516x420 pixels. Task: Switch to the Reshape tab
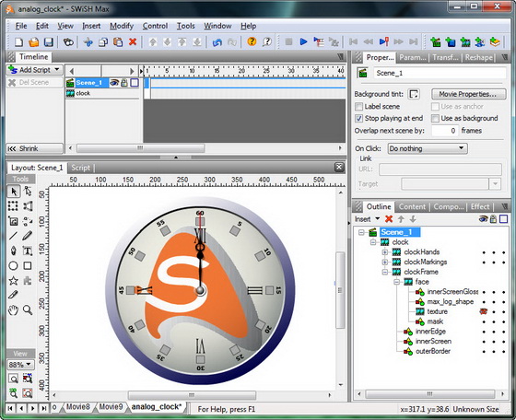tap(478, 57)
